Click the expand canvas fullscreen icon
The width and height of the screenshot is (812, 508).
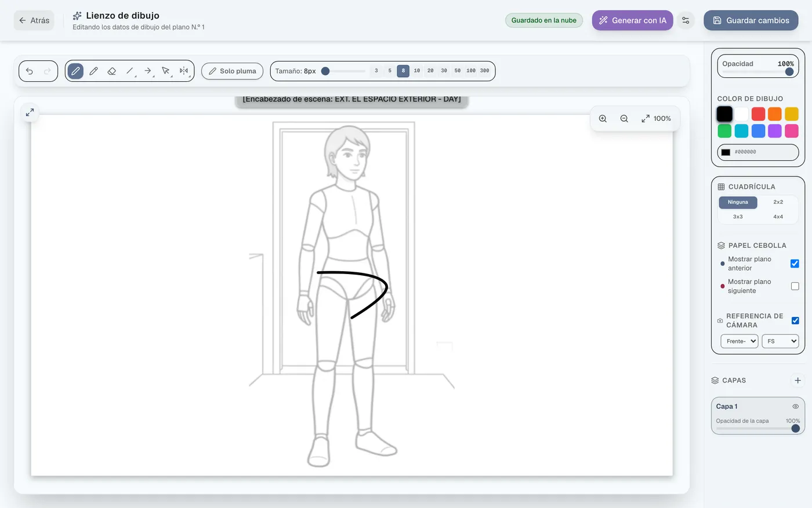click(x=30, y=112)
